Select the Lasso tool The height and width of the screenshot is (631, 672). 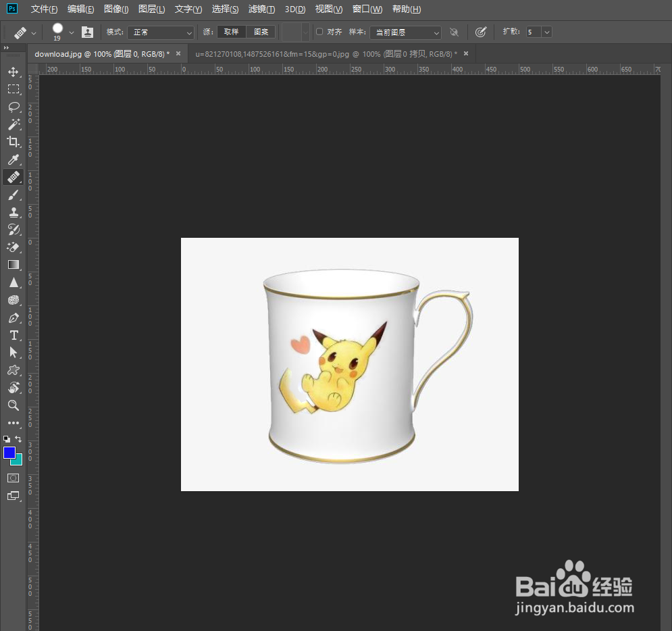pos(14,107)
